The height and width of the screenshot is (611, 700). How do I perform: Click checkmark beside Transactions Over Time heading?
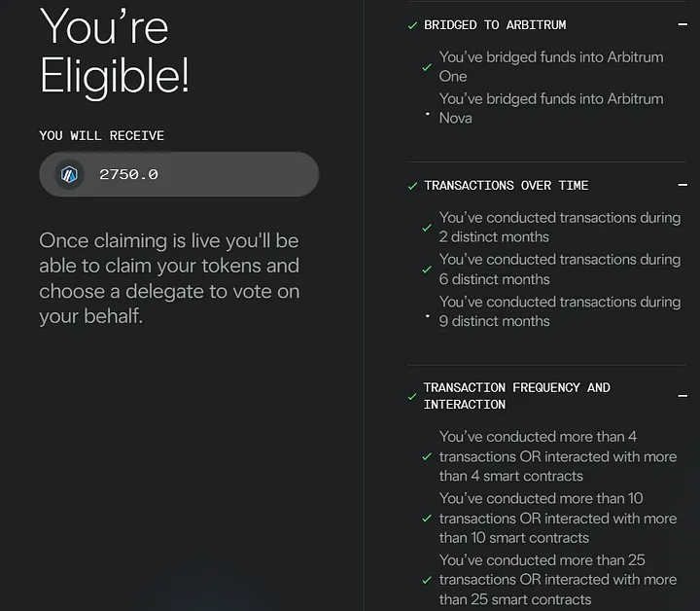tap(412, 186)
